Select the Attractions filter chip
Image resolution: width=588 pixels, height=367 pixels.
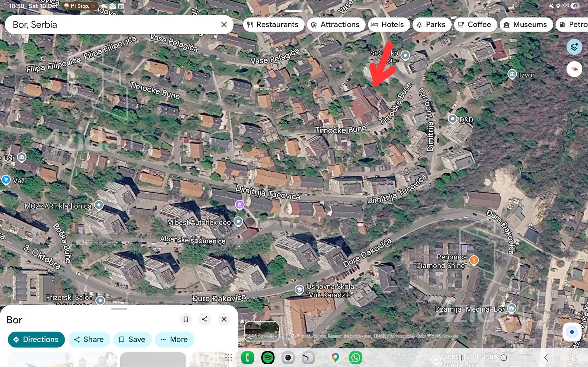336,24
